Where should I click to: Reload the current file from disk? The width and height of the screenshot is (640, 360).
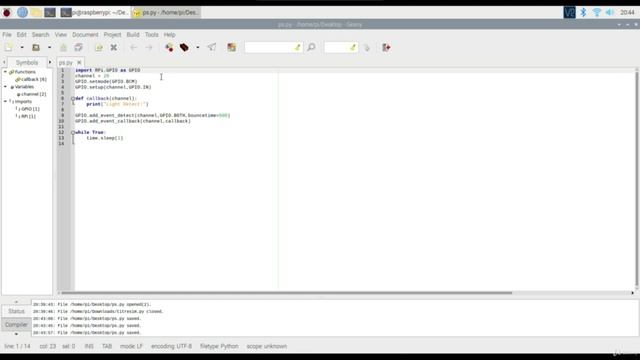[x=99, y=47]
